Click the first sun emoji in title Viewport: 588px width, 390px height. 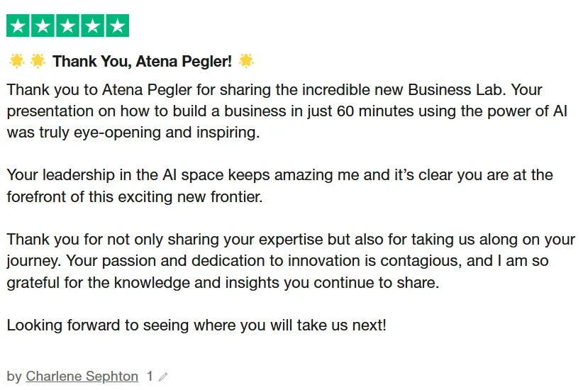point(16,61)
